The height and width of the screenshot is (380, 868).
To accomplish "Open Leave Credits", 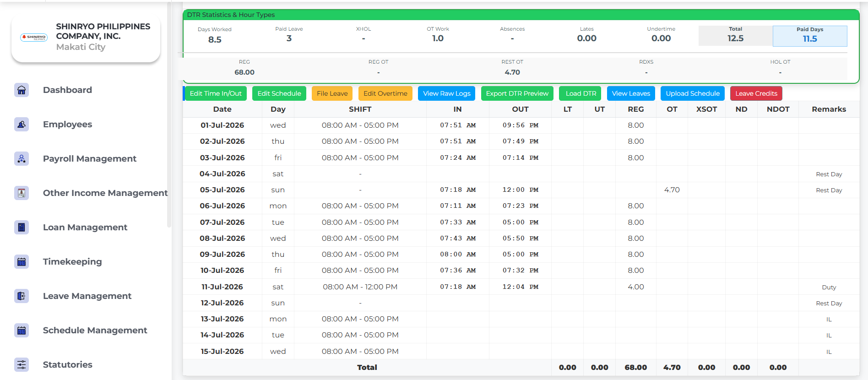I will coord(756,93).
